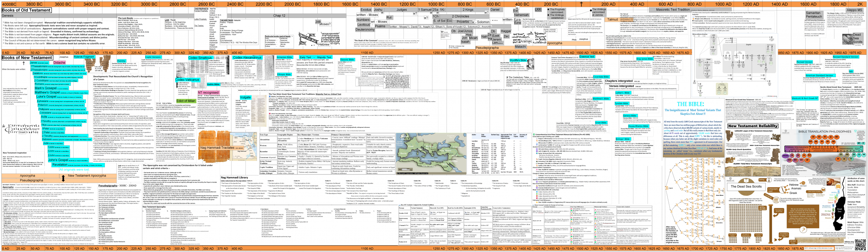Select the Masoretic Text Tradition bar
The height and width of the screenshot is (252, 868).
[x=673, y=10]
